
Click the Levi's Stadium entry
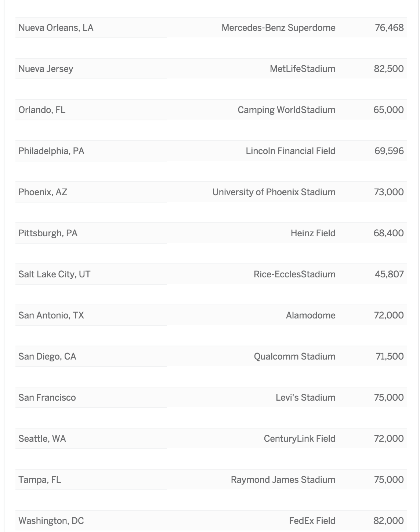coord(305,398)
